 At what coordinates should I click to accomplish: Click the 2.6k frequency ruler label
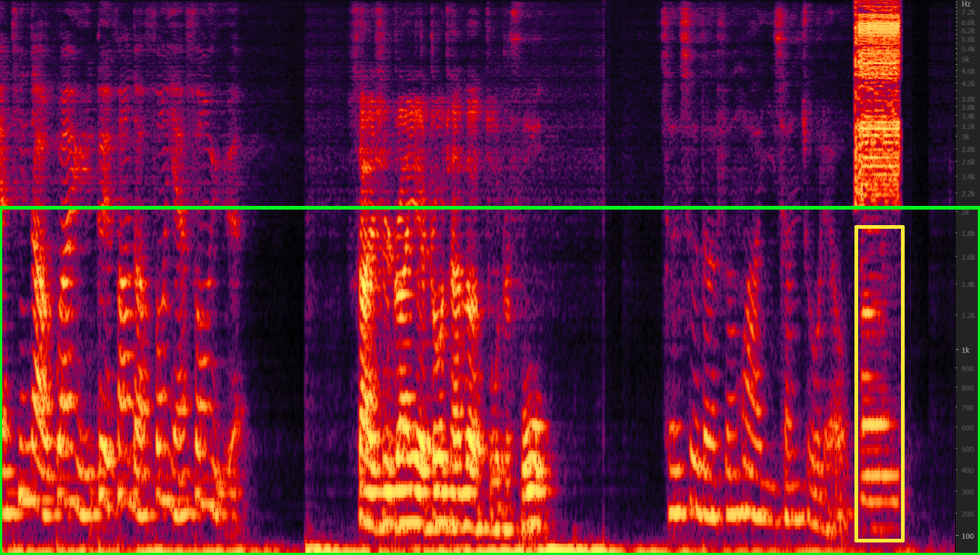tap(967, 162)
